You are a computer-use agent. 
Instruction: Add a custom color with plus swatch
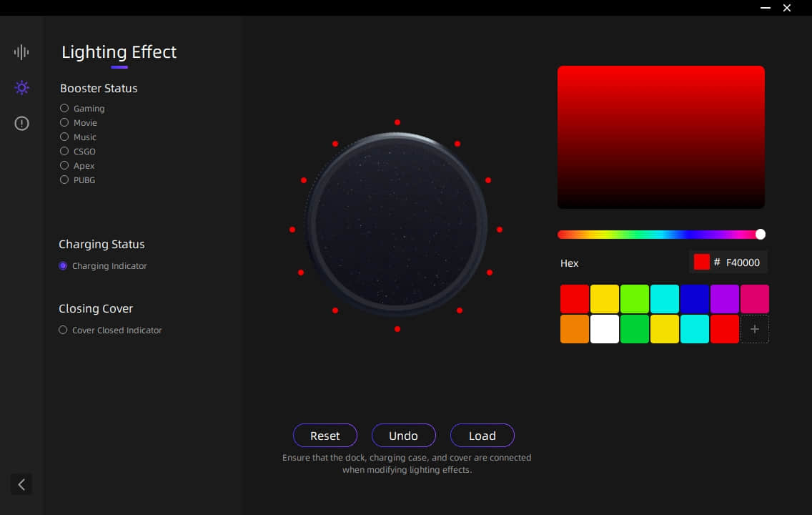[754, 329]
